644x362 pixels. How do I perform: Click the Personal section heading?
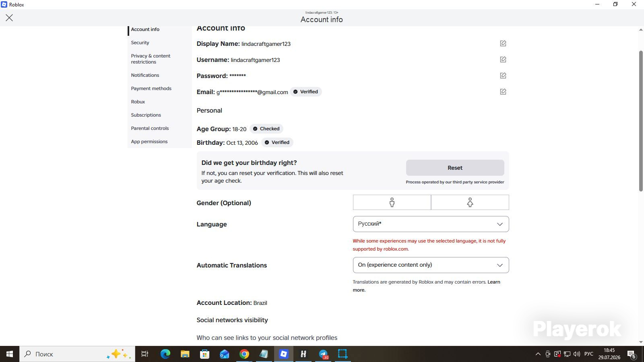(209, 111)
